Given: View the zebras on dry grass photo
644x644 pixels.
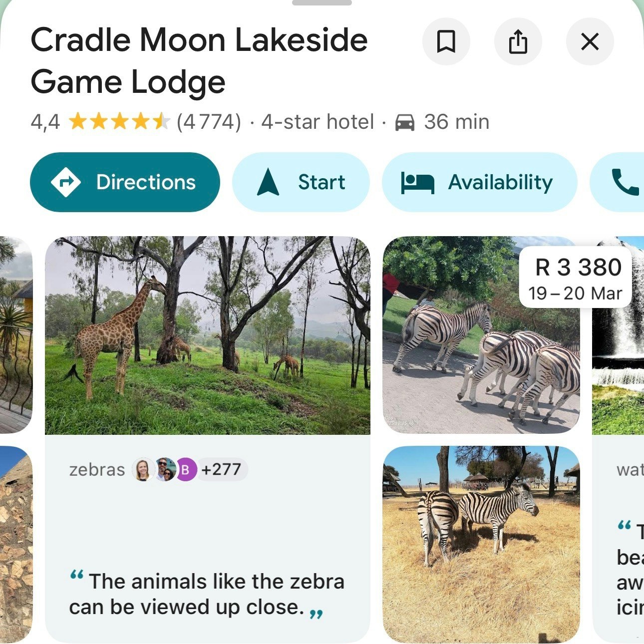Looking at the screenshot, I should tap(481, 544).
